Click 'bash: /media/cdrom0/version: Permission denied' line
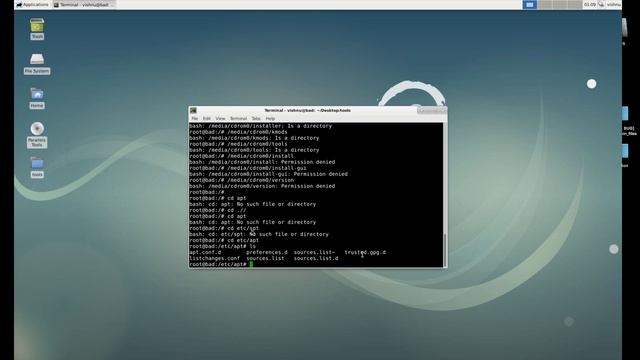Image resolution: width=640 pixels, height=360 pixels. (x=262, y=186)
